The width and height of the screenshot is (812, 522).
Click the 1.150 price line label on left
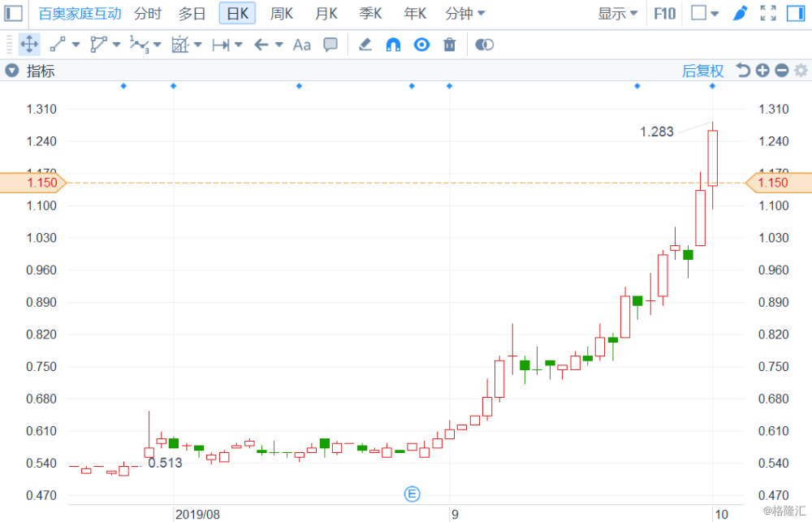pos(41,183)
